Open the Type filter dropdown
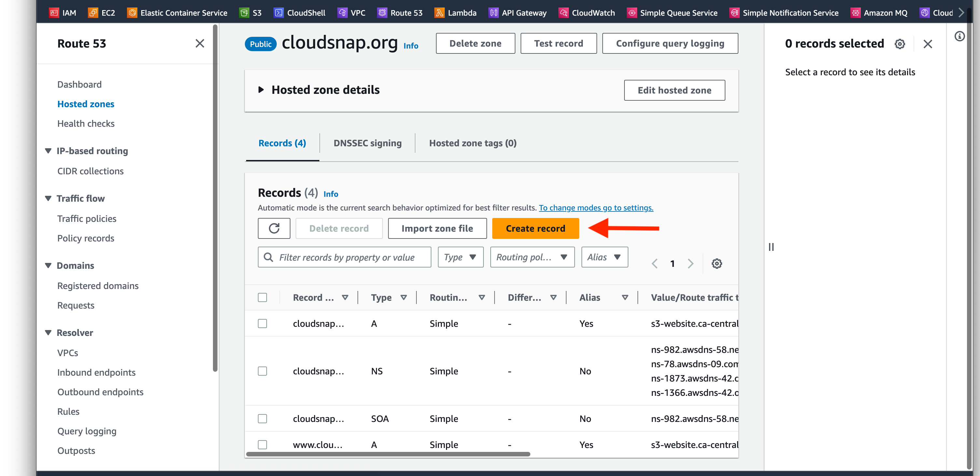Screen dimensions: 980x476 pos(460,257)
